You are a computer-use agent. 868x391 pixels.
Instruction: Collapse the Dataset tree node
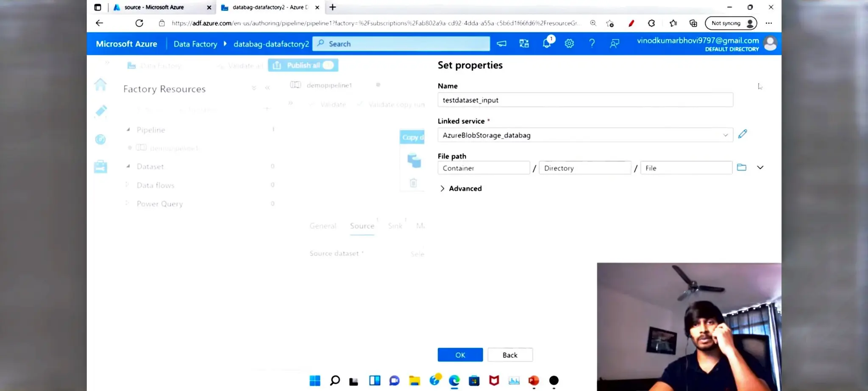(128, 166)
